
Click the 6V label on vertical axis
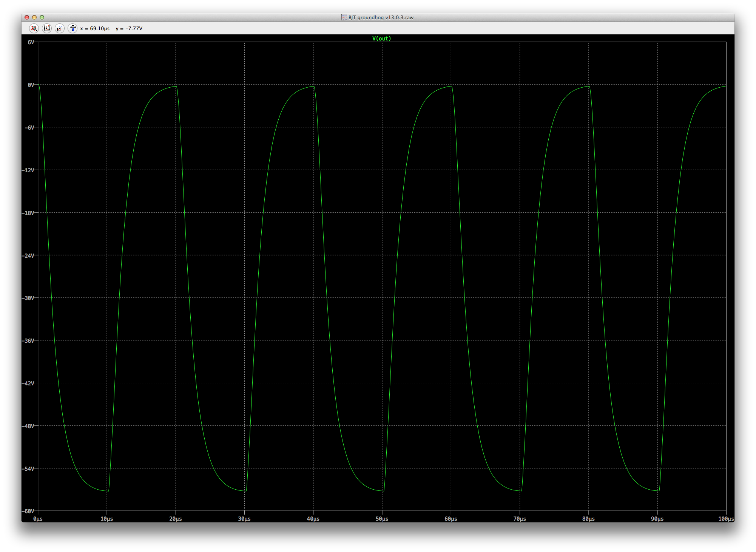click(x=31, y=42)
